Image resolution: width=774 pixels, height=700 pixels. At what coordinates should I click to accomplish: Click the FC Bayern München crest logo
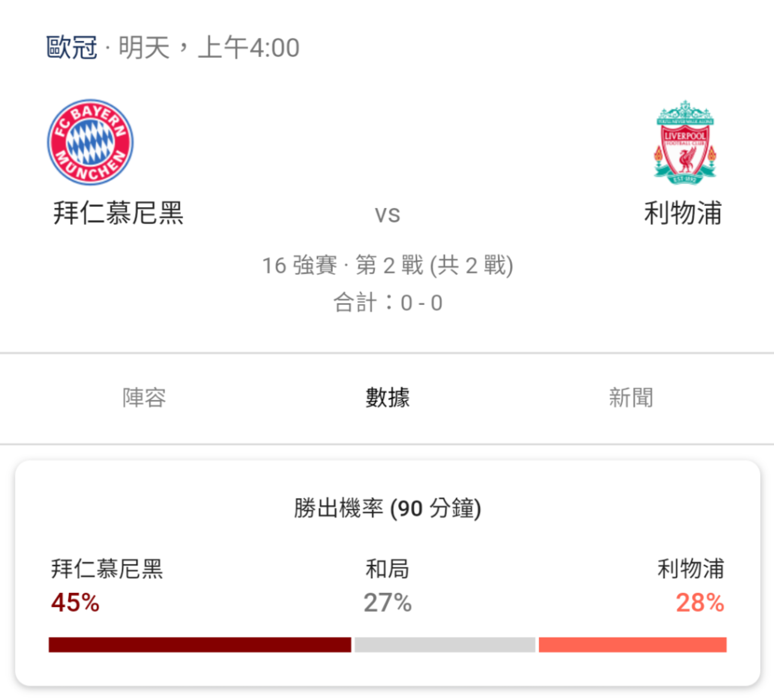coord(90,142)
